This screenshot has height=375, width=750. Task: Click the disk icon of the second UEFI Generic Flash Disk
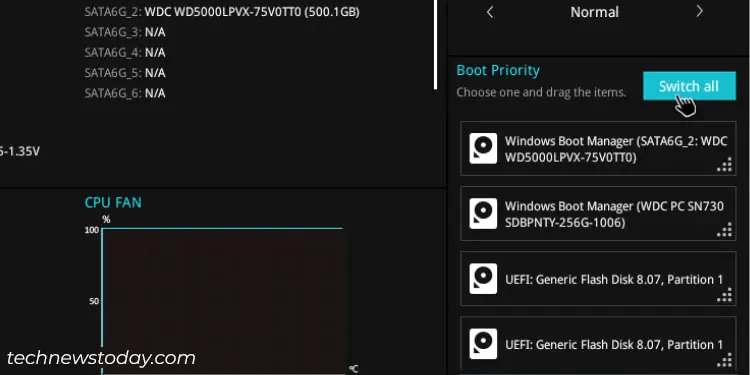coord(483,343)
